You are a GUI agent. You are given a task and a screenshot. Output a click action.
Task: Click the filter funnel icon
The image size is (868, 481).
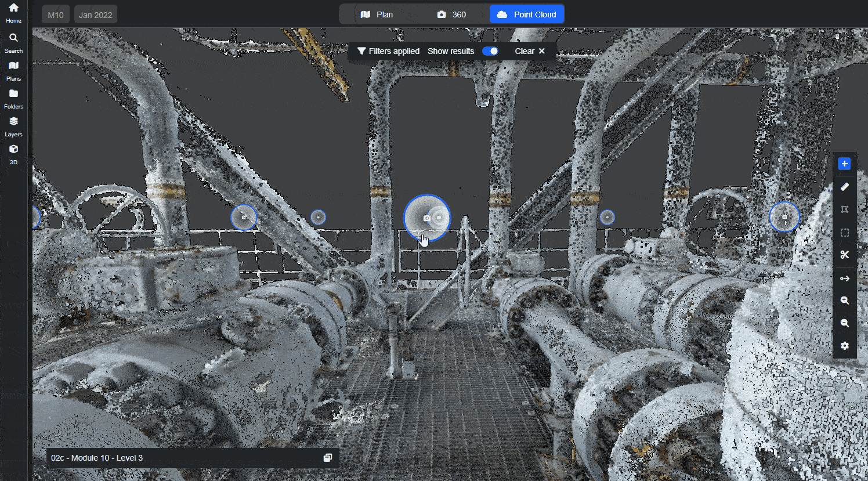point(361,51)
